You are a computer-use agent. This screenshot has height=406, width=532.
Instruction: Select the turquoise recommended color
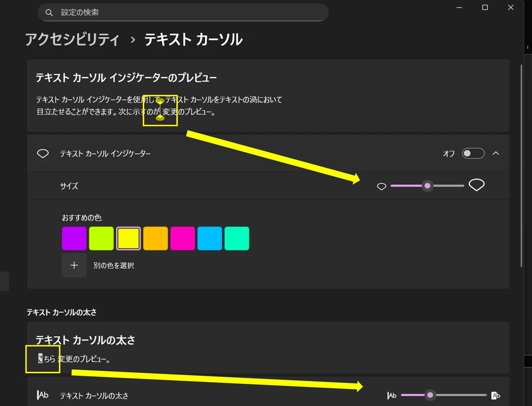tap(237, 238)
